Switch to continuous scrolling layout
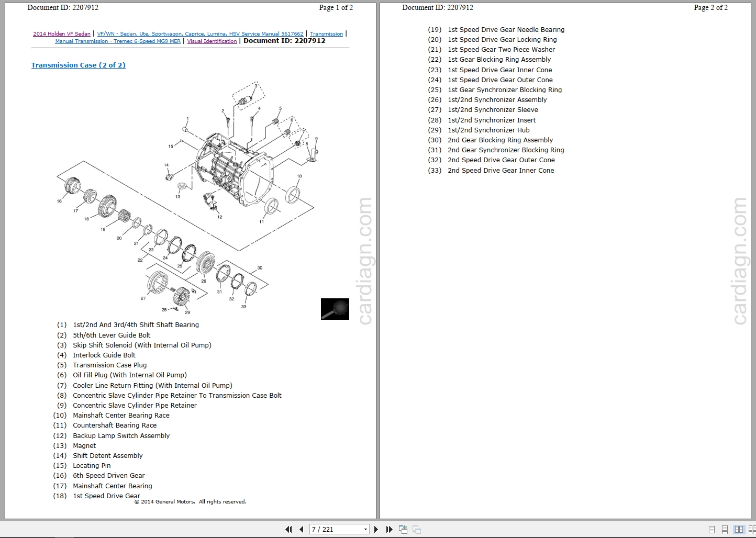Viewport: 756px width, 538px height. pos(724,529)
